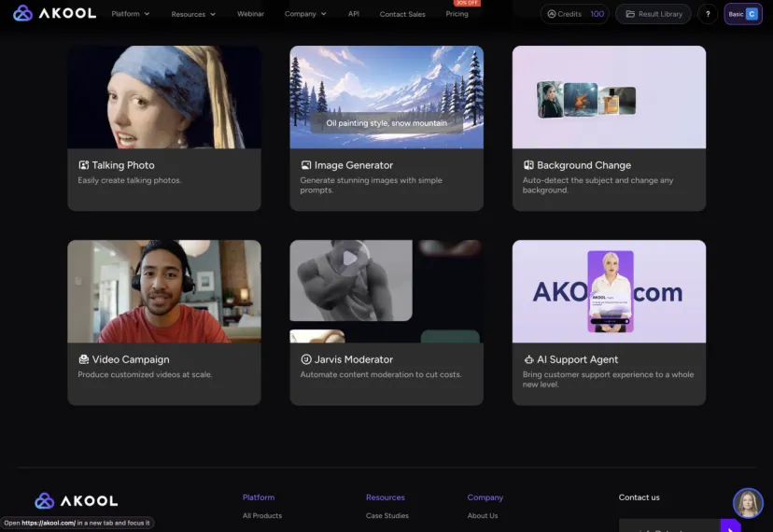Click the purple send arrow button
The height and width of the screenshot is (532, 773).
point(731,526)
